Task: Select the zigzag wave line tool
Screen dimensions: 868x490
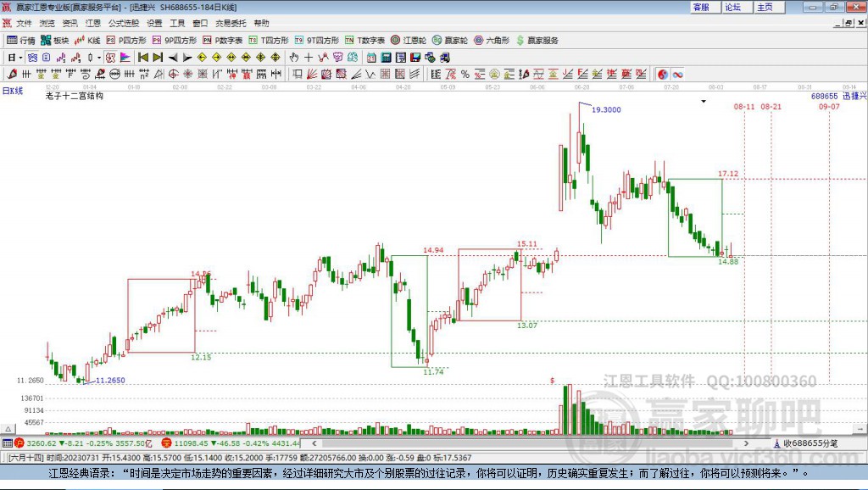Action: pos(370,75)
